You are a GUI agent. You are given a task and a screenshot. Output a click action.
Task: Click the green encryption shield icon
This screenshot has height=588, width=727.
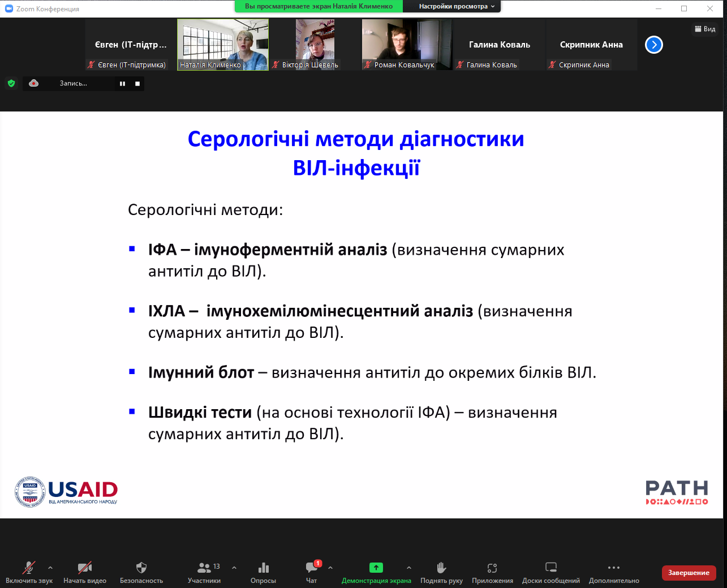11,83
